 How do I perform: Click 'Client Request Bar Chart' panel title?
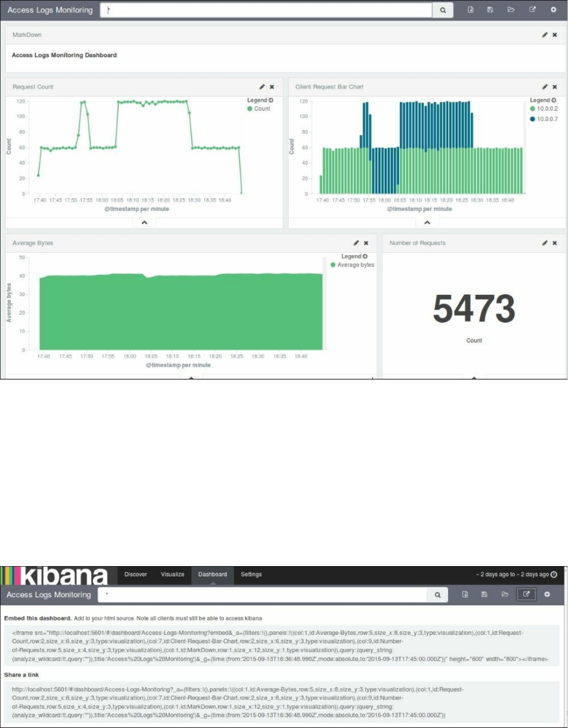[329, 87]
